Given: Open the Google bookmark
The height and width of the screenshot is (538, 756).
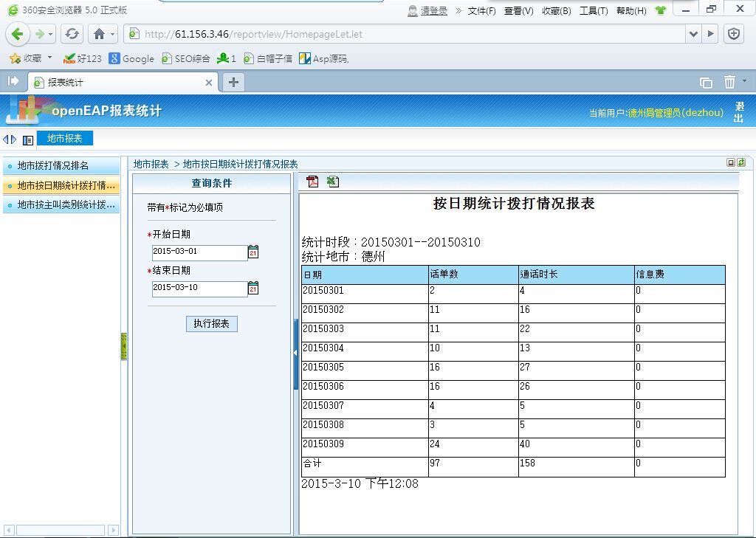Looking at the screenshot, I should click(131, 59).
